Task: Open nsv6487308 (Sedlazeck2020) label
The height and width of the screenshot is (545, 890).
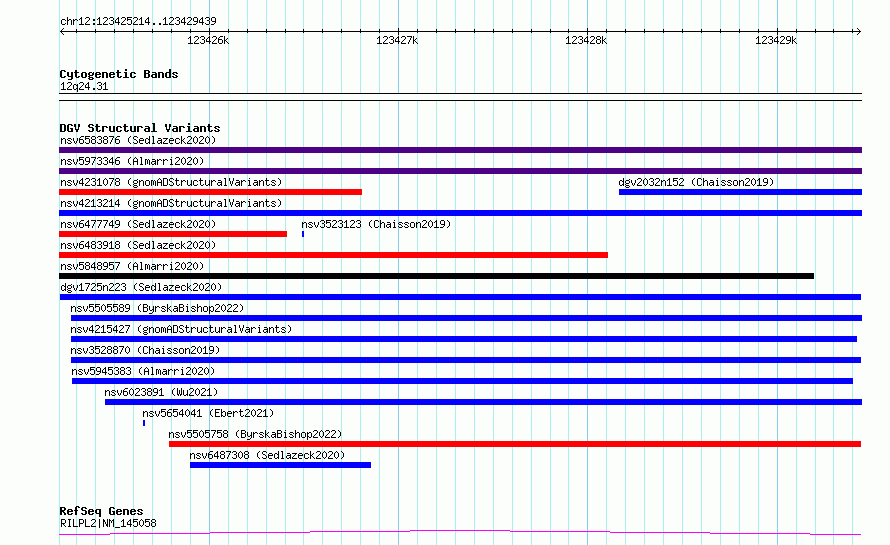Action: tap(267, 455)
